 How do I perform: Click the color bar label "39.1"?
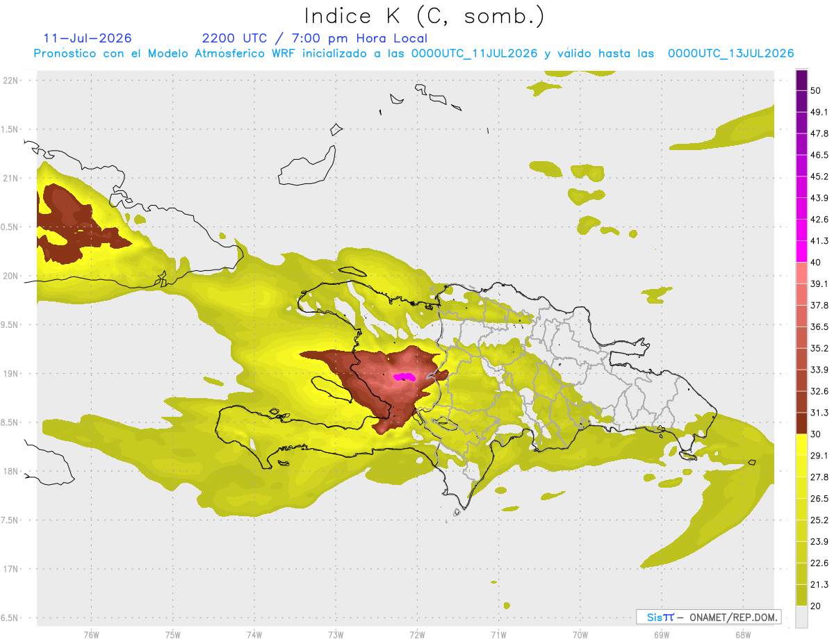819,284
